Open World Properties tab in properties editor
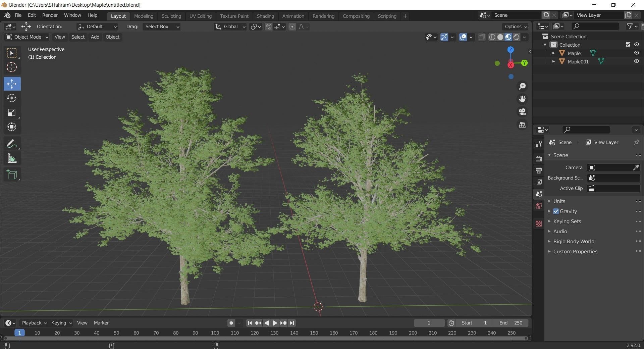Screen dimensions: 644x349 (x=539, y=206)
